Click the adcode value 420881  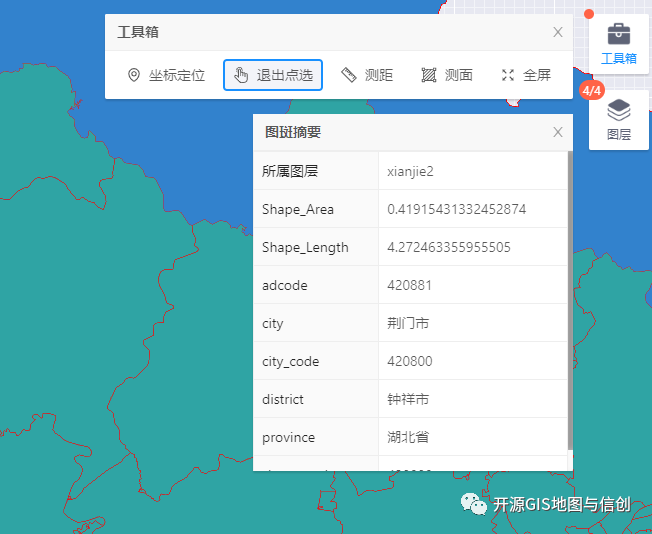[409, 285]
